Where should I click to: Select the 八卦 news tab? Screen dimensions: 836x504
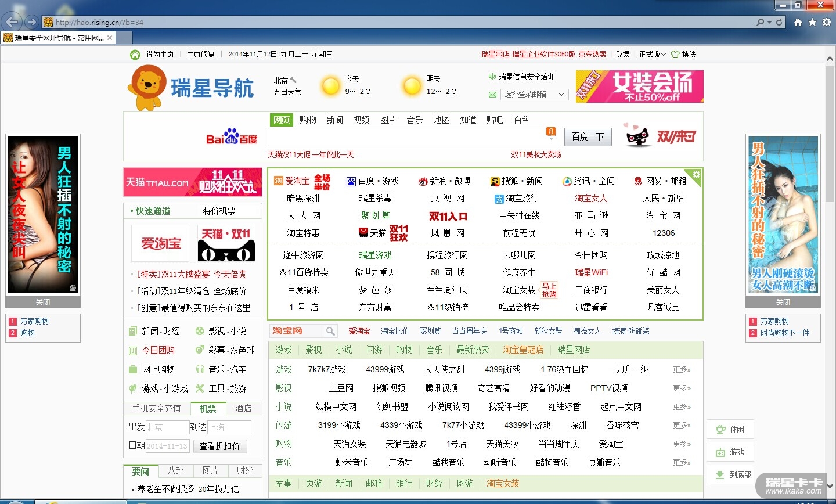tap(175, 470)
